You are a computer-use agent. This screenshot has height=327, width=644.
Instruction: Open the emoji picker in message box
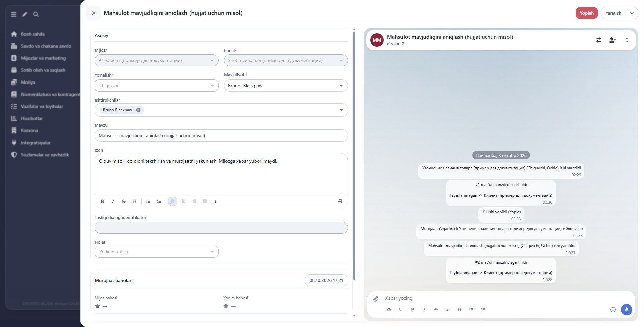pyautogui.click(x=613, y=310)
